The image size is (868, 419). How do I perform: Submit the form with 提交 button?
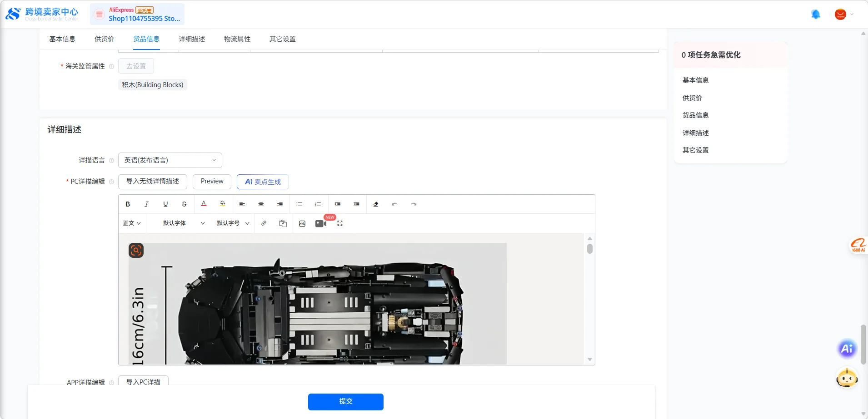(346, 402)
